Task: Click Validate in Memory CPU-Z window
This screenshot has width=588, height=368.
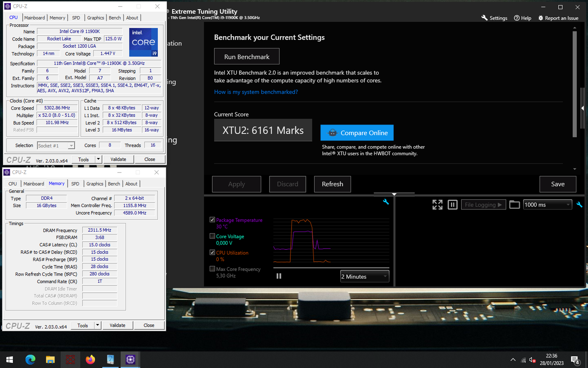Action: pos(117,325)
